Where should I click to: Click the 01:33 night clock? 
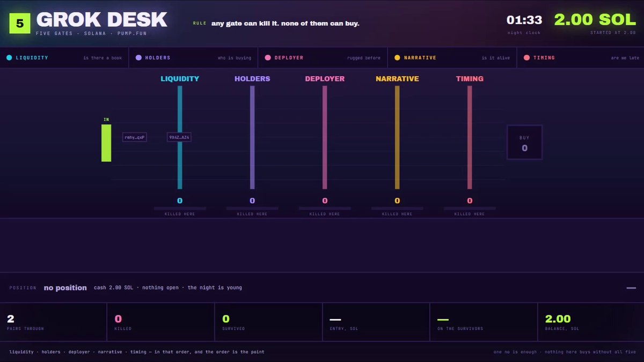[x=524, y=20]
